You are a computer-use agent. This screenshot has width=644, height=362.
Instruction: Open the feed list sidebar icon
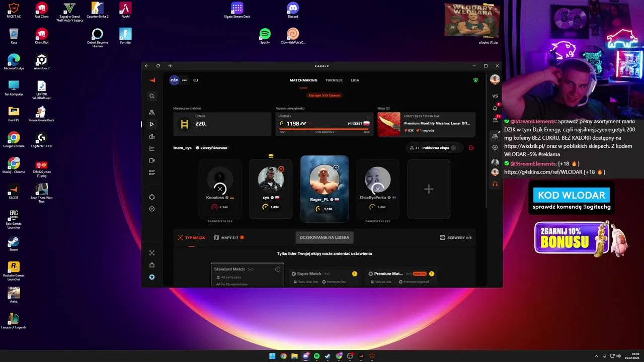pos(152,172)
